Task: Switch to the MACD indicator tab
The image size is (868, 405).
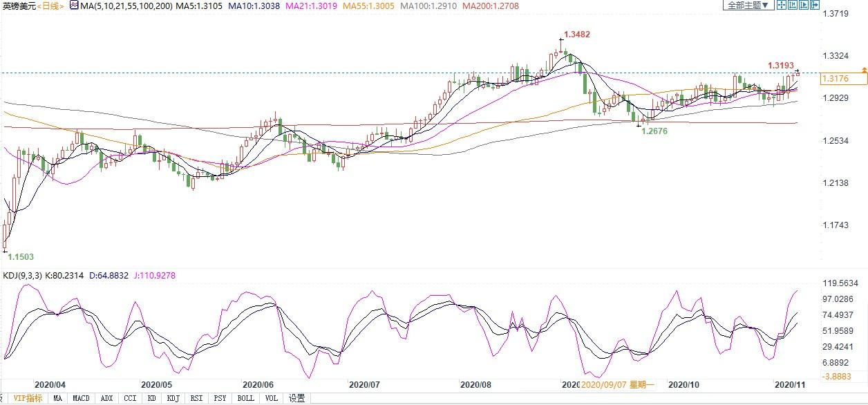Action: coord(82,398)
